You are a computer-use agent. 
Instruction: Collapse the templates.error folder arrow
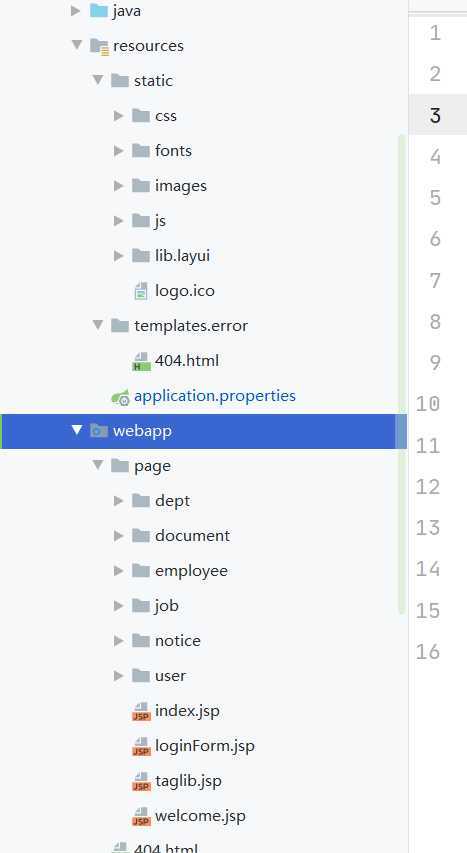98,325
